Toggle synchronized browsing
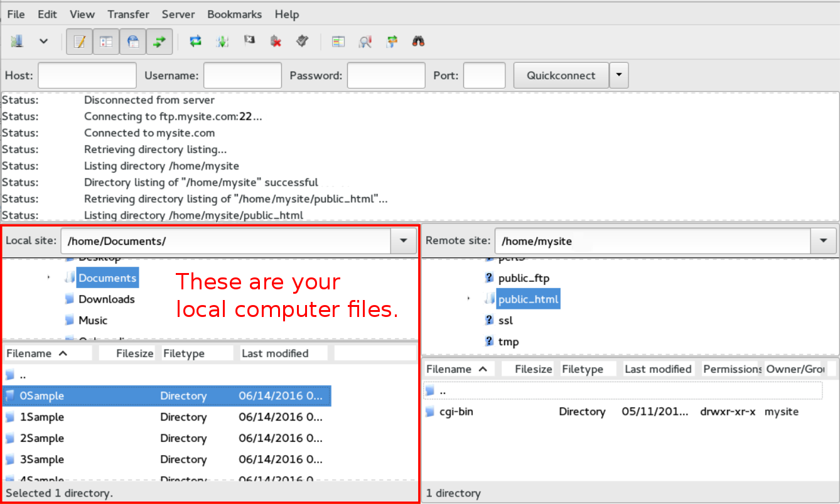840x504 pixels. 391,41
